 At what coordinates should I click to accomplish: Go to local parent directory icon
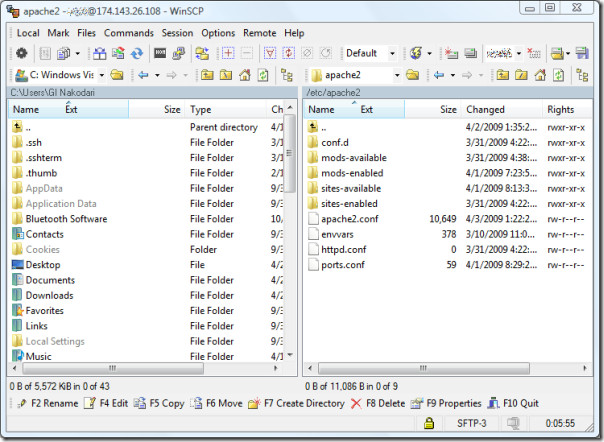pos(207,75)
